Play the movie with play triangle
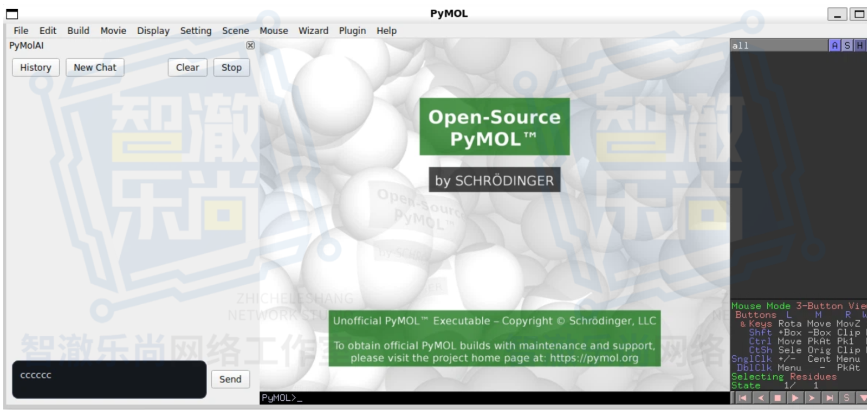This screenshot has height=410, width=868. (x=795, y=398)
